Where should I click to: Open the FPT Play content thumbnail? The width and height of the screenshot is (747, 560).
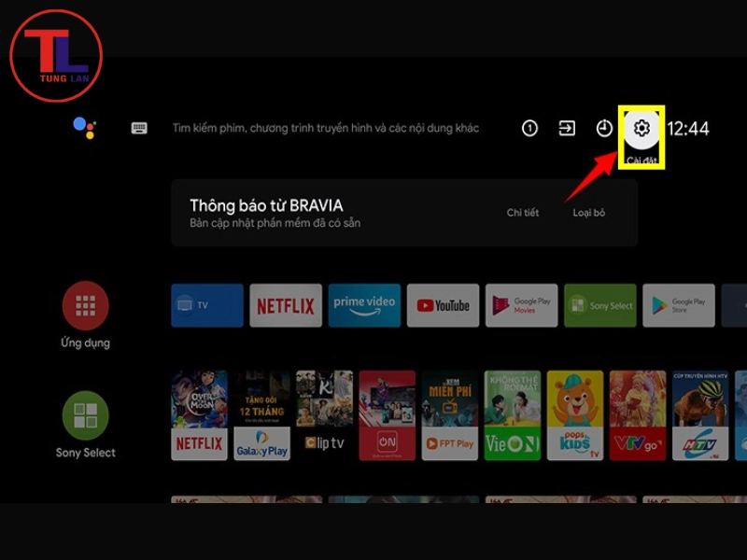tap(449, 411)
